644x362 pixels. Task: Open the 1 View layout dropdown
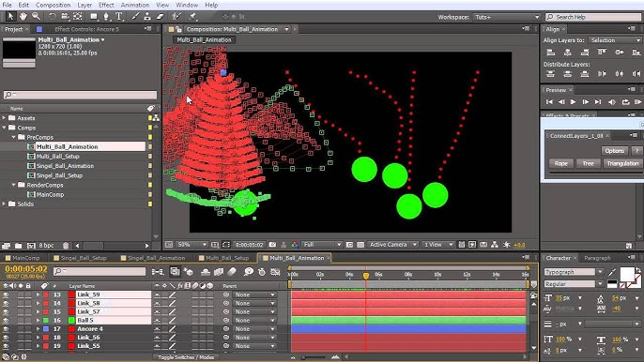coord(437,245)
